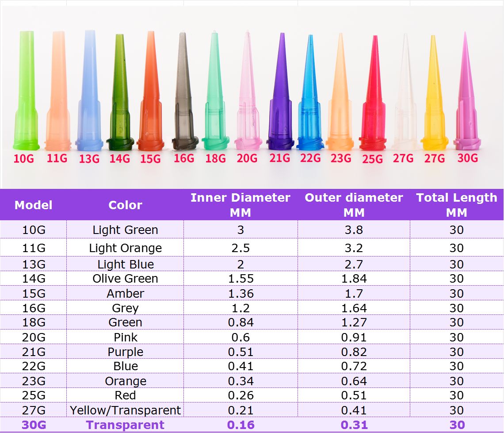Click the Inner Diameter MM header
The image size is (504, 433).
click(241, 205)
